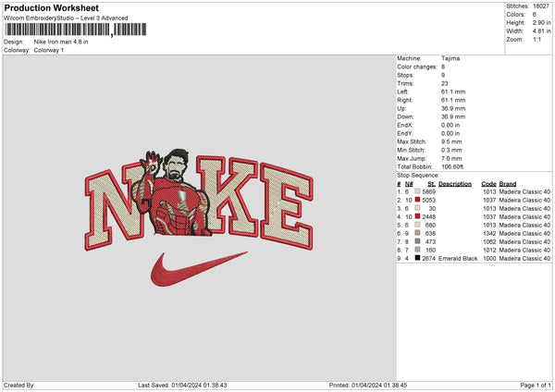Click the Up value 36.9 mm
The height and width of the screenshot is (392, 555).
coord(453,108)
